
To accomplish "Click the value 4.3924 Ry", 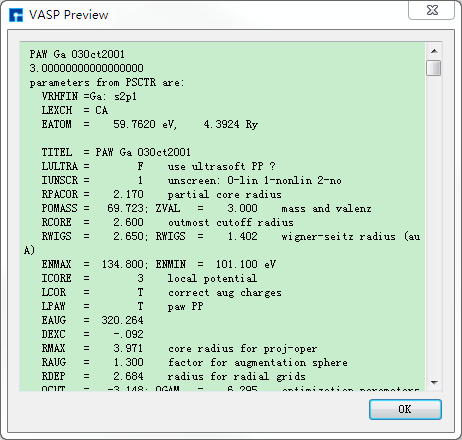I will coord(231,124).
